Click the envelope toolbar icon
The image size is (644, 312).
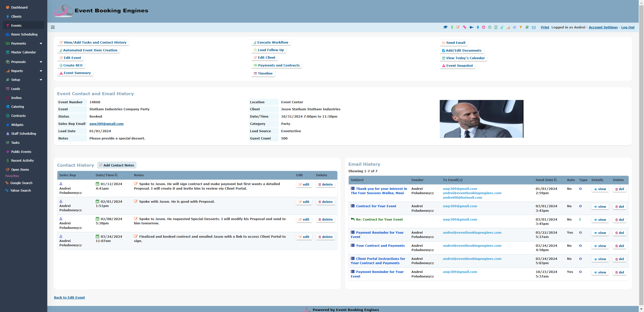coord(534,27)
